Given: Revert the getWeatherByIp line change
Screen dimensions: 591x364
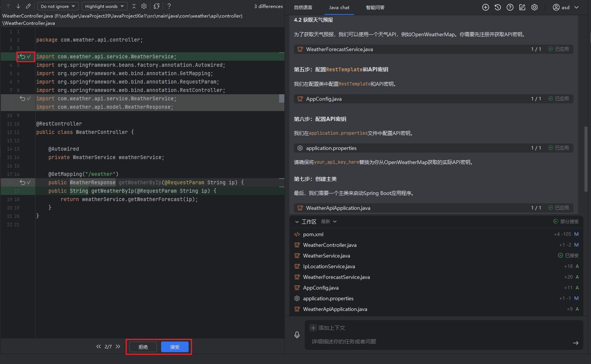Looking at the screenshot, I should 23,182.
